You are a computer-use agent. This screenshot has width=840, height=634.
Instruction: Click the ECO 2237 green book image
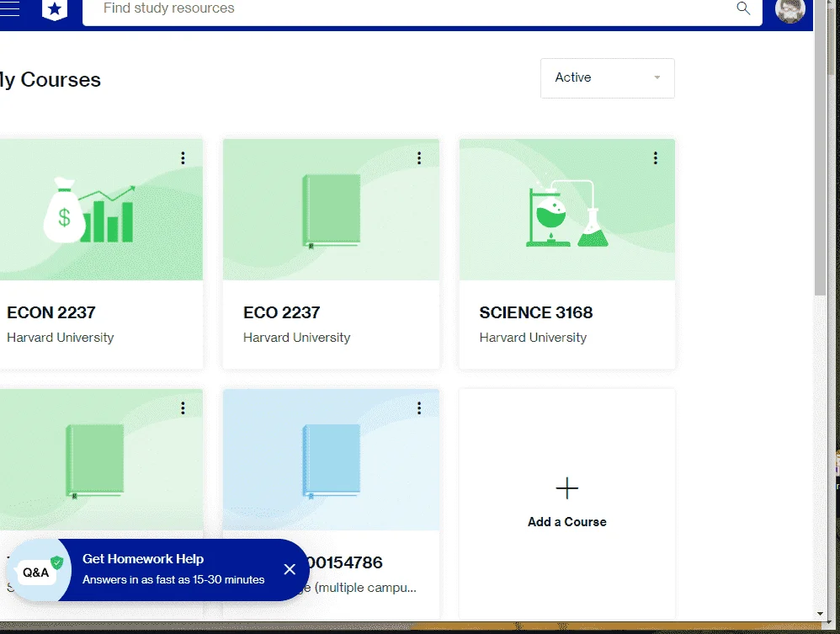[331, 211]
